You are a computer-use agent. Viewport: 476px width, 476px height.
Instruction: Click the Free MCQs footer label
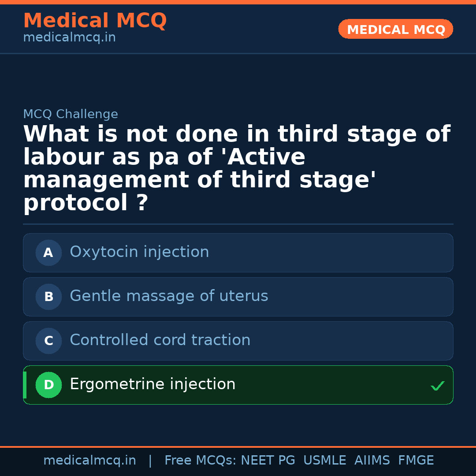(200, 461)
